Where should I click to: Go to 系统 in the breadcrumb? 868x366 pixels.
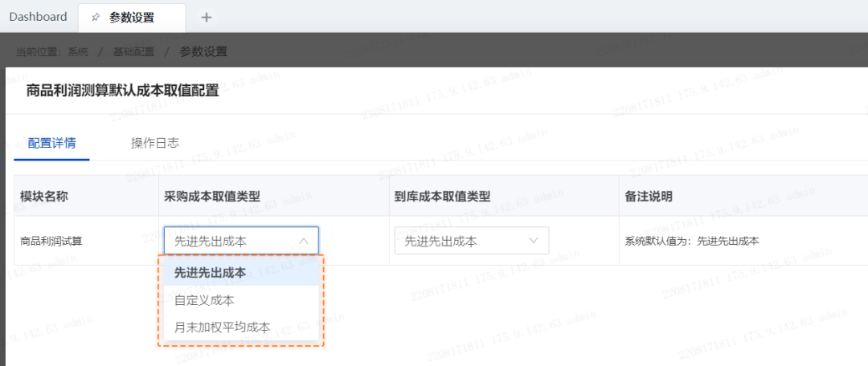[x=78, y=52]
